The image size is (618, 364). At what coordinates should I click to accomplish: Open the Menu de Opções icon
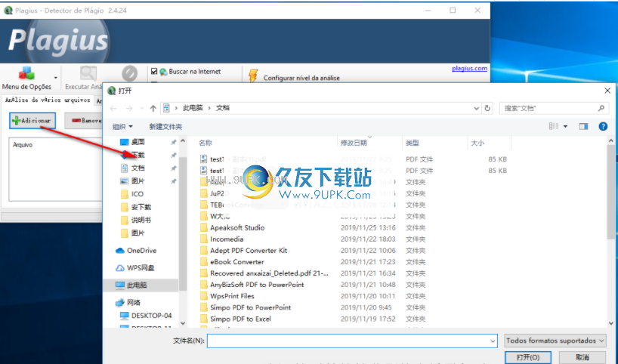coord(26,73)
